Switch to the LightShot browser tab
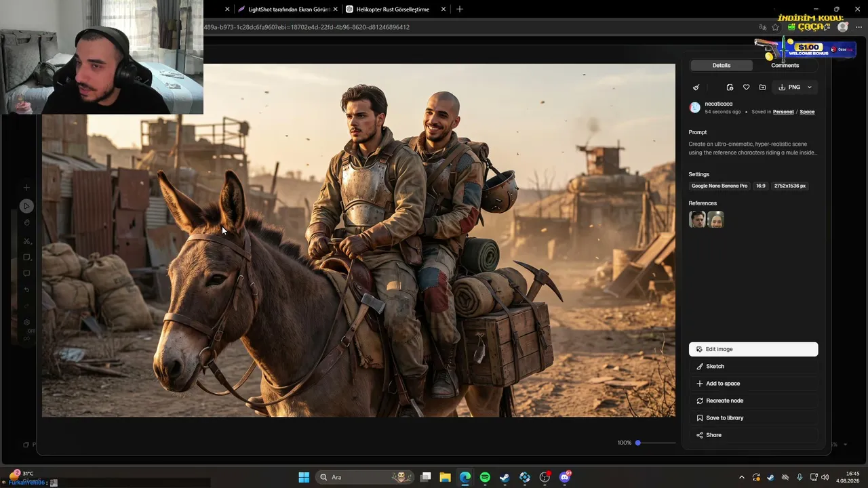The width and height of the screenshot is (868, 488). pos(288,9)
